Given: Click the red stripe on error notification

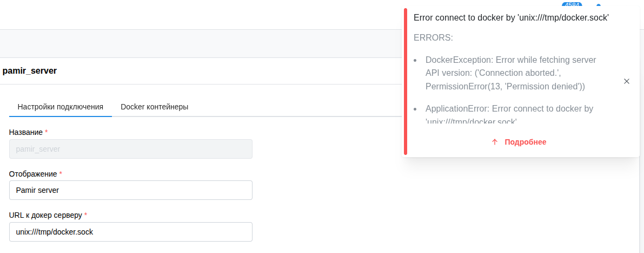Looking at the screenshot, I should (x=405, y=81).
